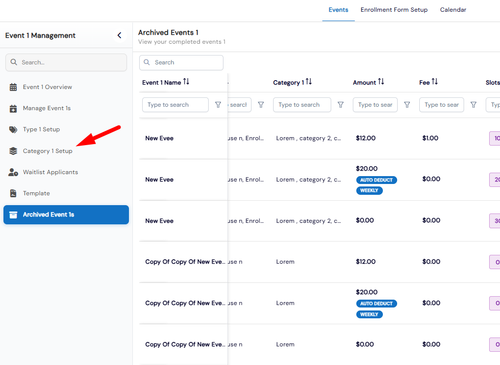Sort by Amount column arrows
The width and height of the screenshot is (500, 365).
point(381,81)
